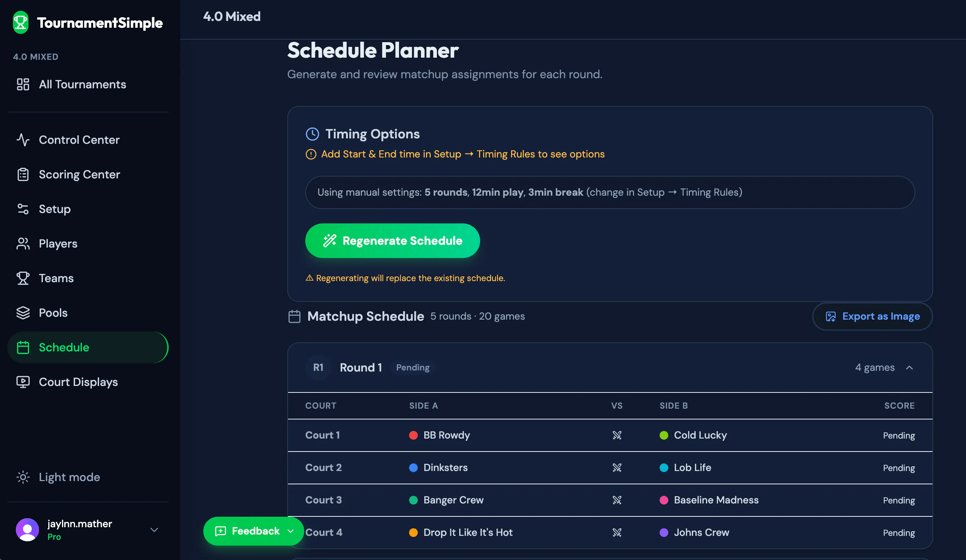The width and height of the screenshot is (966, 560).
Task: Click the "BB Rowdy" team name
Action: pyautogui.click(x=447, y=435)
